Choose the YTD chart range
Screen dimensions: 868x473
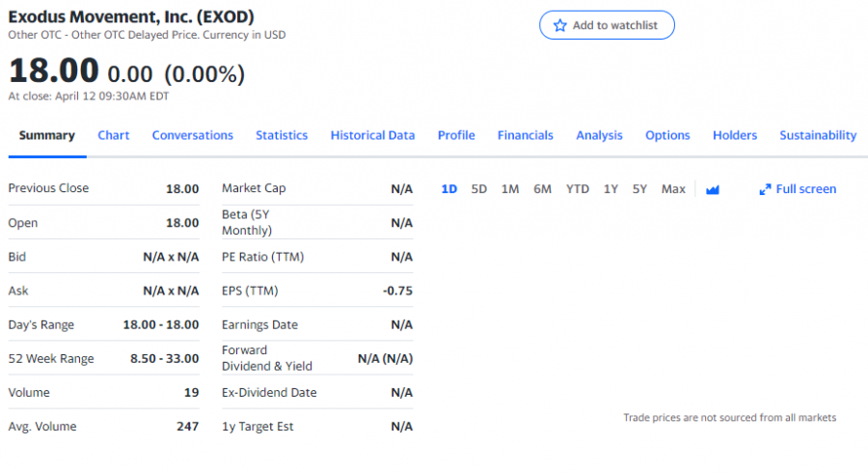pos(577,189)
